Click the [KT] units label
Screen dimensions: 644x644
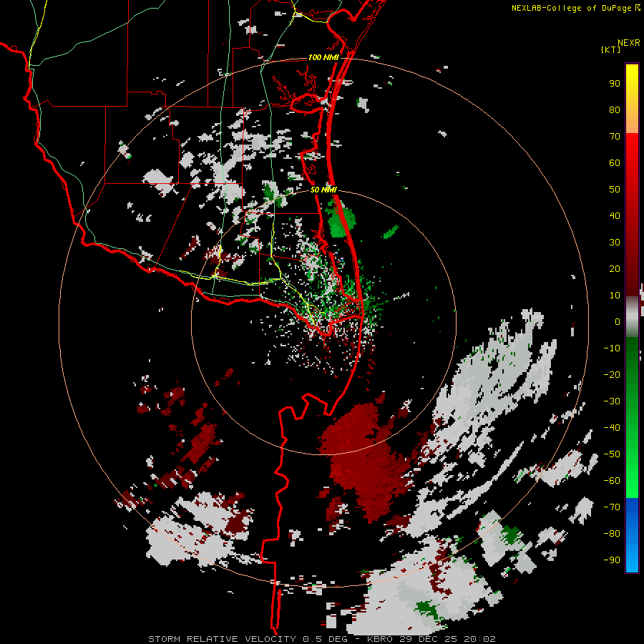tap(610, 49)
